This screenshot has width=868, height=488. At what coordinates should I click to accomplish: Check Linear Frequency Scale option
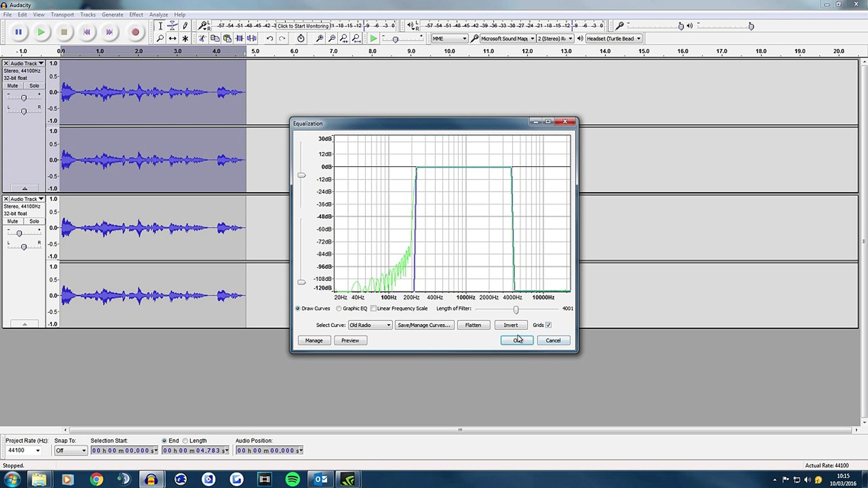[x=373, y=309]
